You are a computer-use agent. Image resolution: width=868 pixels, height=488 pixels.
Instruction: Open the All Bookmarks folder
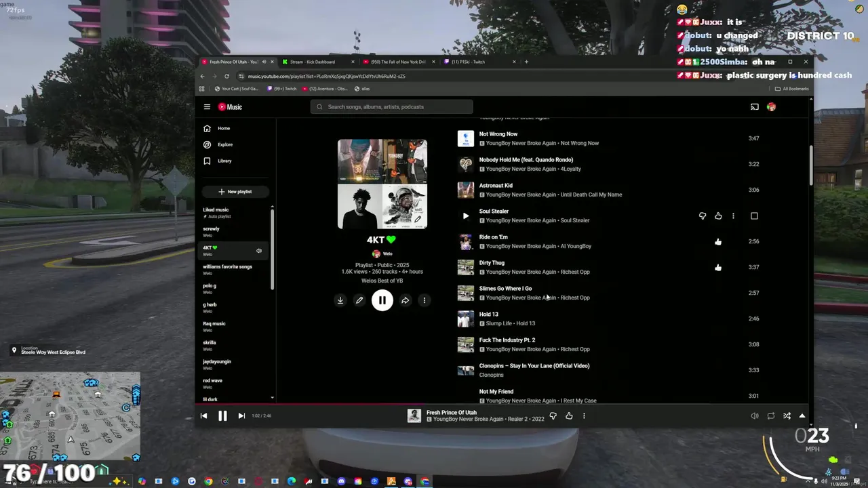[792, 89]
